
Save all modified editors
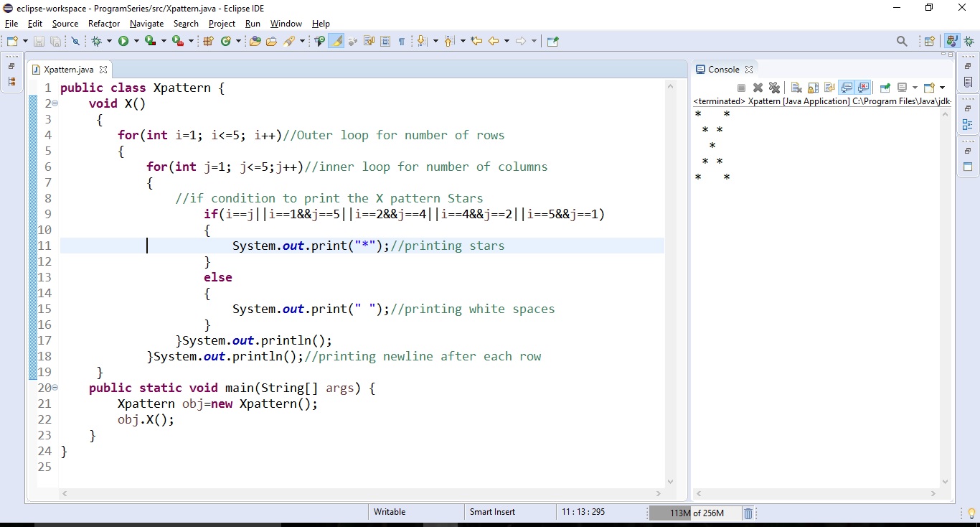pos(55,41)
